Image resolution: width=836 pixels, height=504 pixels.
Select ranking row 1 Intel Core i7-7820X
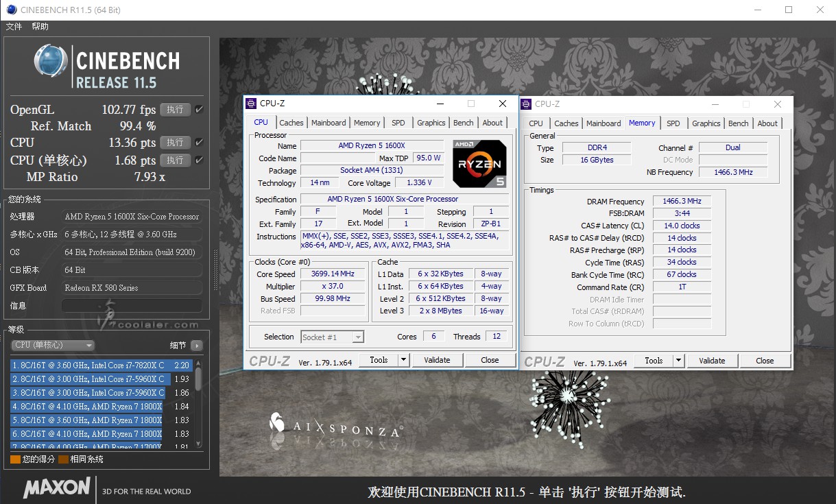click(101, 365)
